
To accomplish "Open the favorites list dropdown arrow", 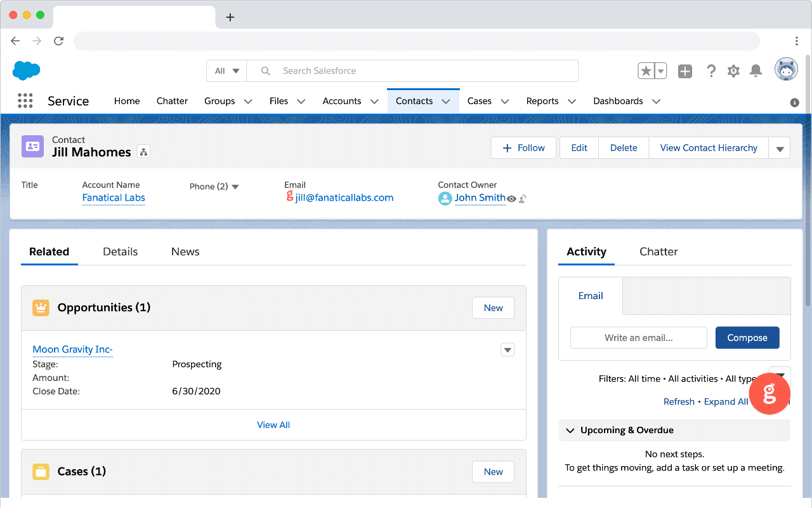I will coord(660,71).
